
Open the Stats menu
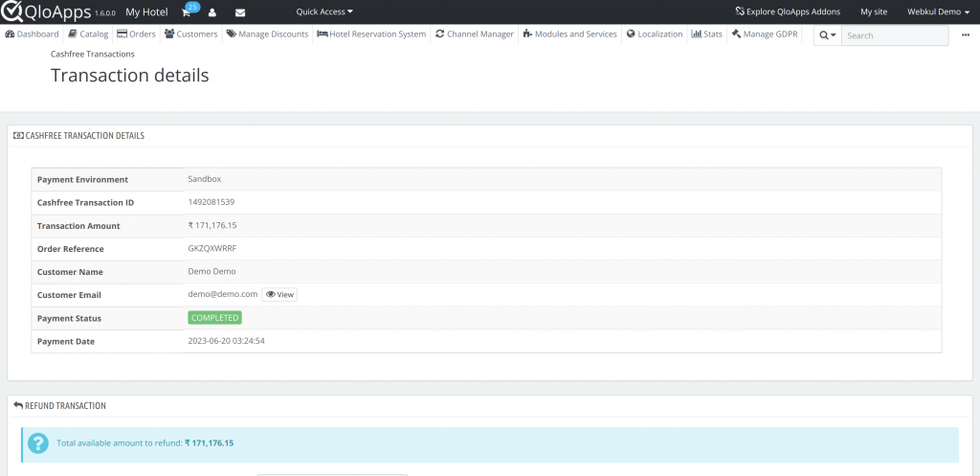(707, 34)
